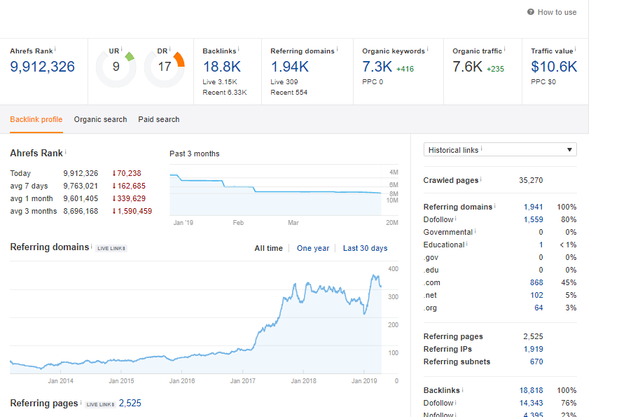Click the 'Today' rank change 70,238
The height and width of the screenshot is (417, 640).
pos(127,173)
